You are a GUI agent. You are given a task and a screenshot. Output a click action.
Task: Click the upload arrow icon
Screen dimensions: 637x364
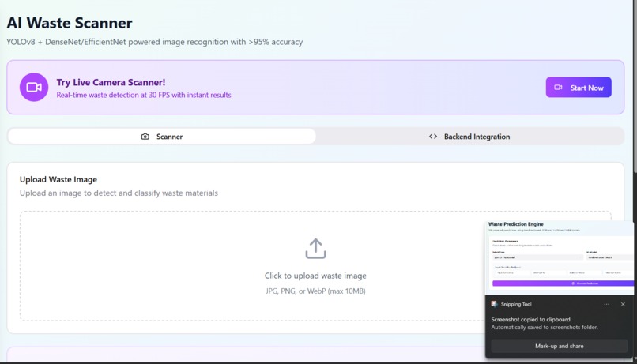315,249
